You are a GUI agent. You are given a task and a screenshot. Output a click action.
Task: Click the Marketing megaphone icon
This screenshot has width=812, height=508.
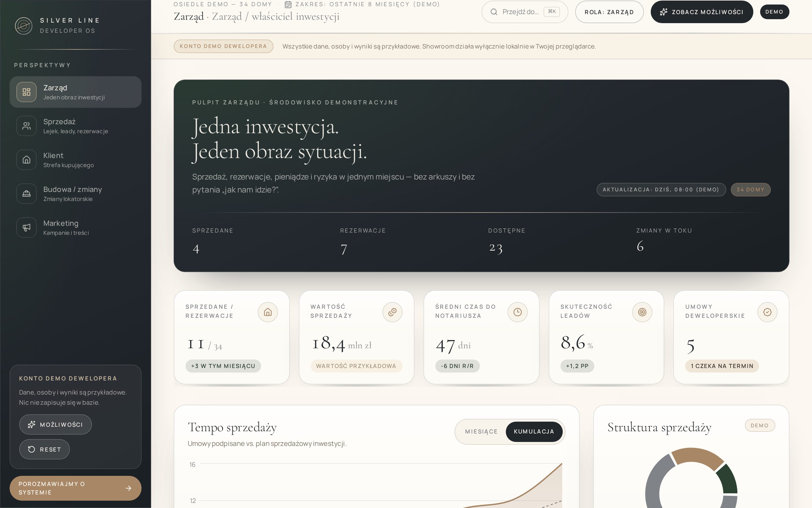pyautogui.click(x=27, y=227)
